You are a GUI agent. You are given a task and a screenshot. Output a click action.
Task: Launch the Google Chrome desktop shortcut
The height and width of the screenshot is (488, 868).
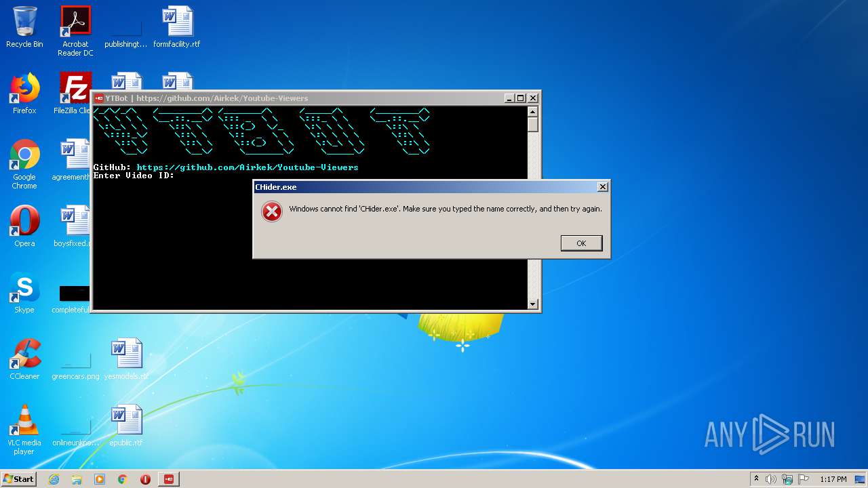pyautogui.click(x=24, y=164)
